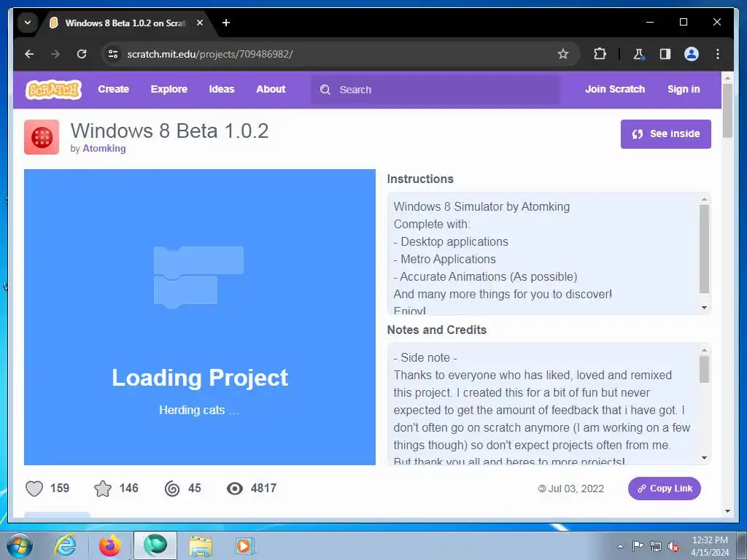Open the media player taskbar icon

[x=245, y=545]
